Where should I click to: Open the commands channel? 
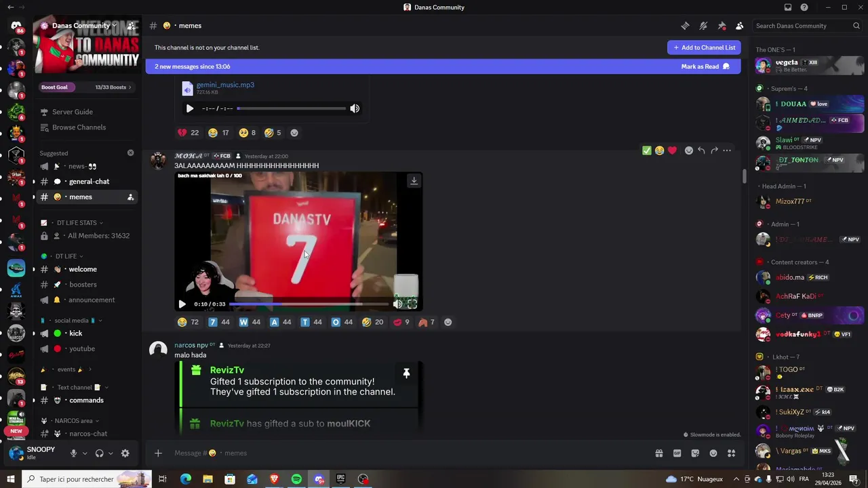pos(86,401)
